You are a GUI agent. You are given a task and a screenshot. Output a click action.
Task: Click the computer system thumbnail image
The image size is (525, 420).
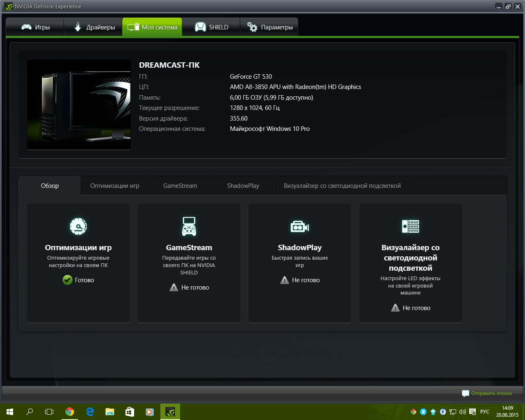click(79, 105)
